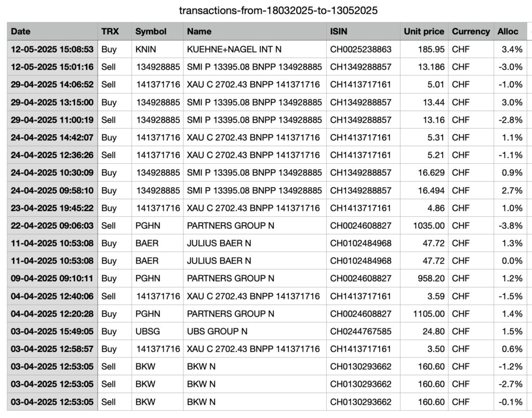Click unit price 5.01
532x418 pixels.
point(424,85)
